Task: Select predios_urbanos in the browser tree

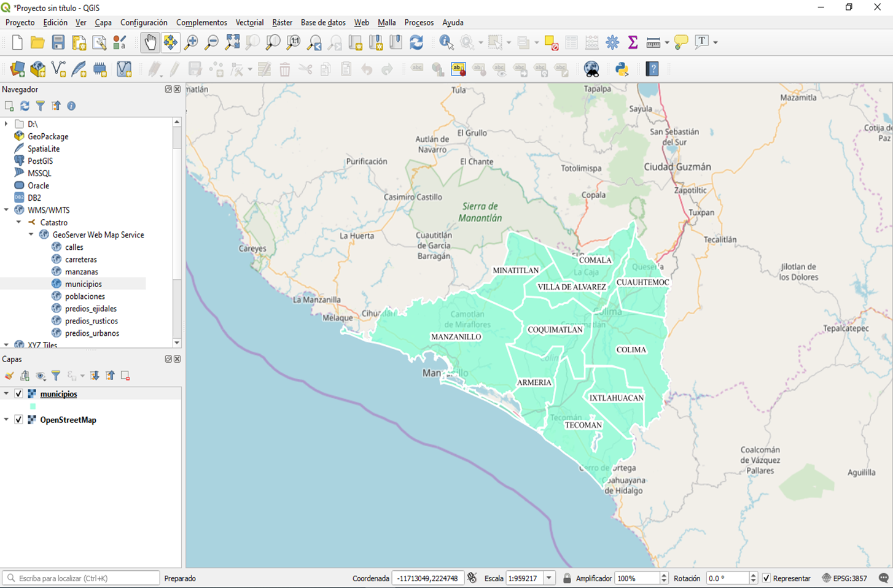Action: click(x=92, y=333)
